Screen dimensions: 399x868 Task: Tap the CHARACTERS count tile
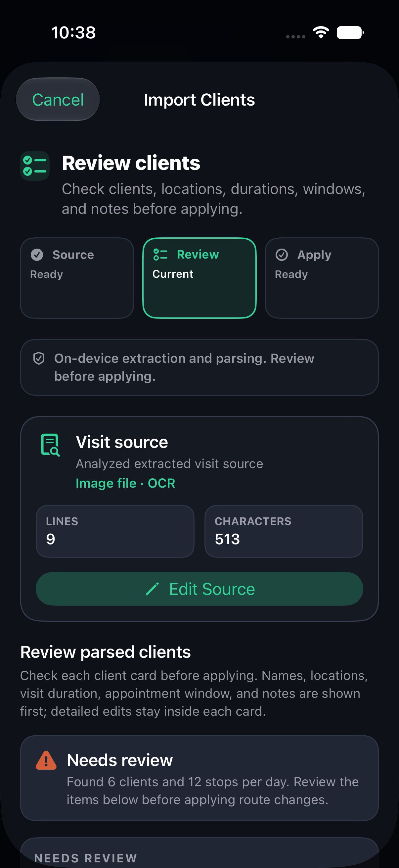pyautogui.click(x=284, y=531)
